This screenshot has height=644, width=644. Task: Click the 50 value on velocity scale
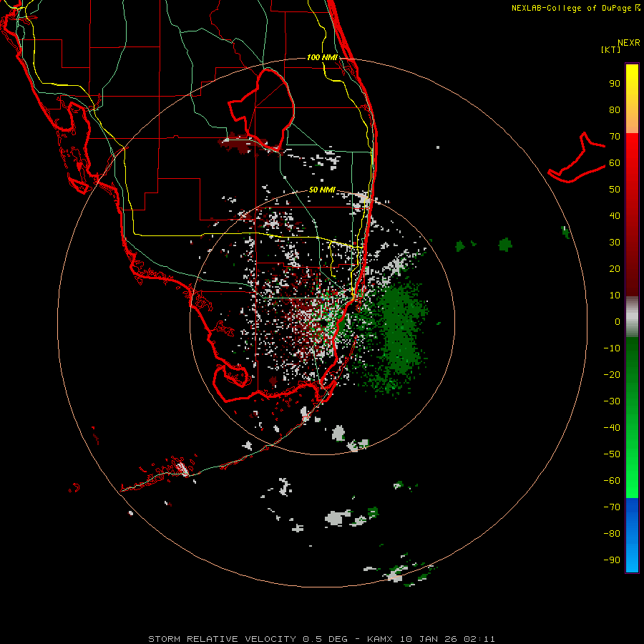[x=615, y=190]
